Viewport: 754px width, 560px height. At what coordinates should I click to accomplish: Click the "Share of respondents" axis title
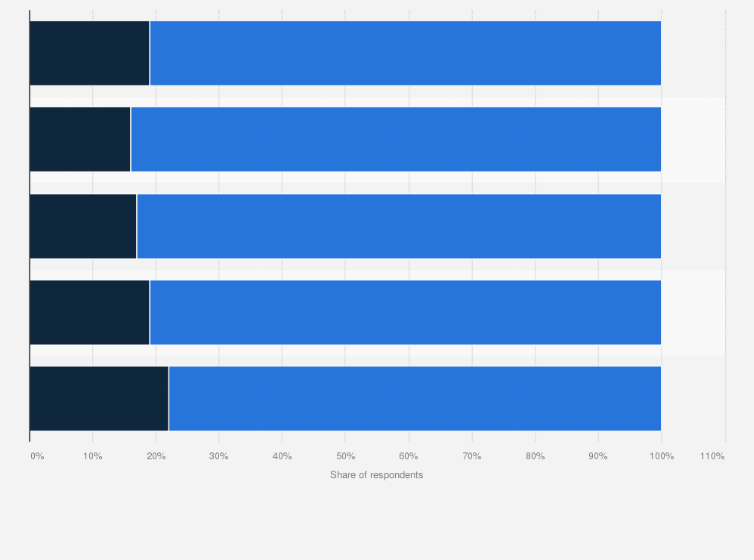coord(376,474)
